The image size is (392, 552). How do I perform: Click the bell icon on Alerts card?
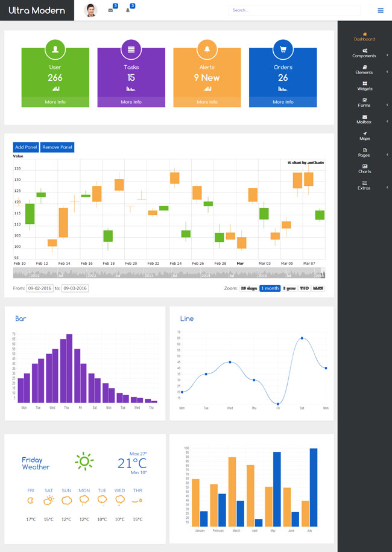point(207,49)
